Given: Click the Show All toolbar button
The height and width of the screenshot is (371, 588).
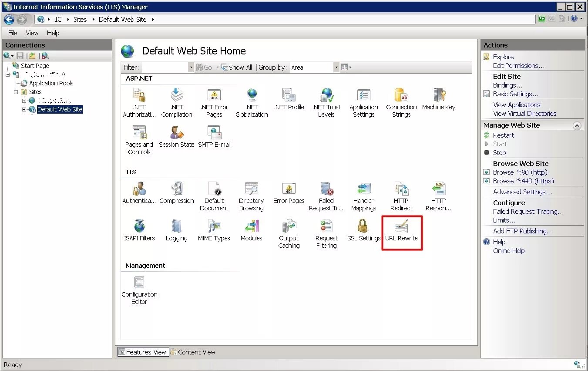Looking at the screenshot, I should [237, 67].
